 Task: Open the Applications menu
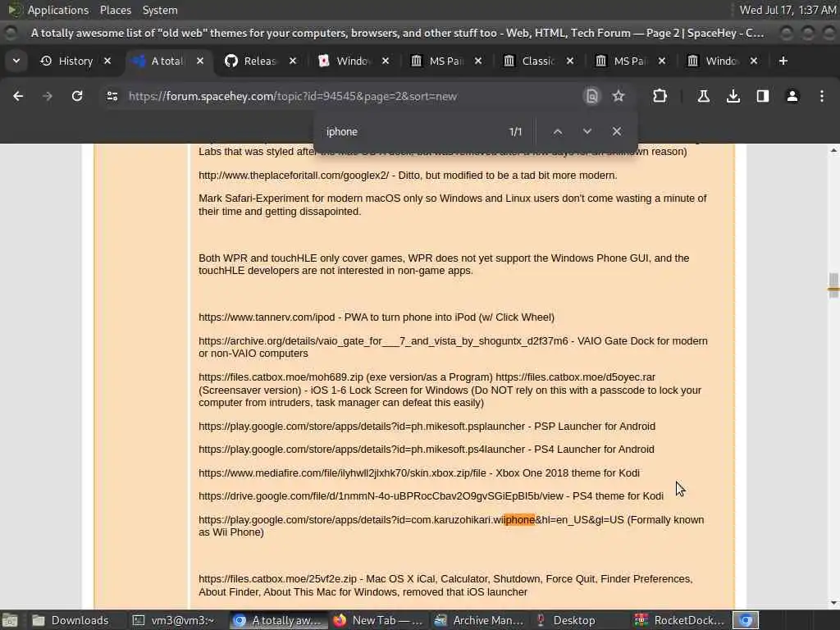point(58,10)
